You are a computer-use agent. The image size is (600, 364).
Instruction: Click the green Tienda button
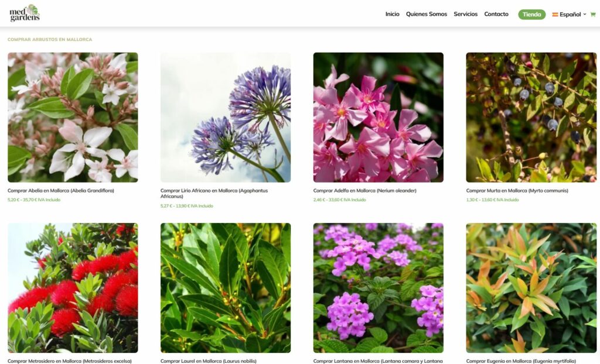pyautogui.click(x=531, y=14)
